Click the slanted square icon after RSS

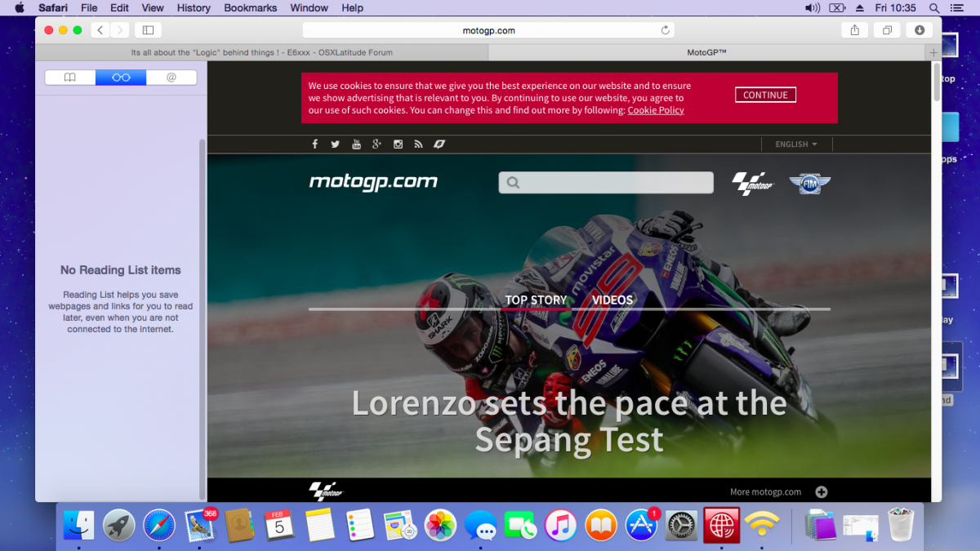(439, 144)
